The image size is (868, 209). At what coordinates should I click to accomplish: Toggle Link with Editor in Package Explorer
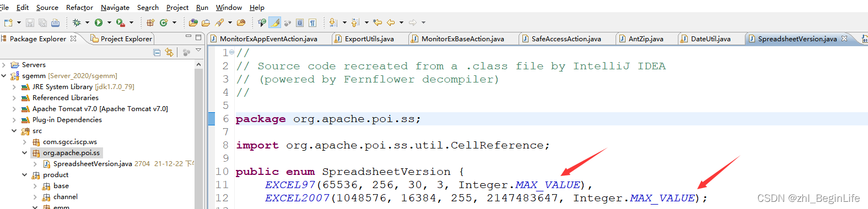pyautogui.click(x=169, y=52)
